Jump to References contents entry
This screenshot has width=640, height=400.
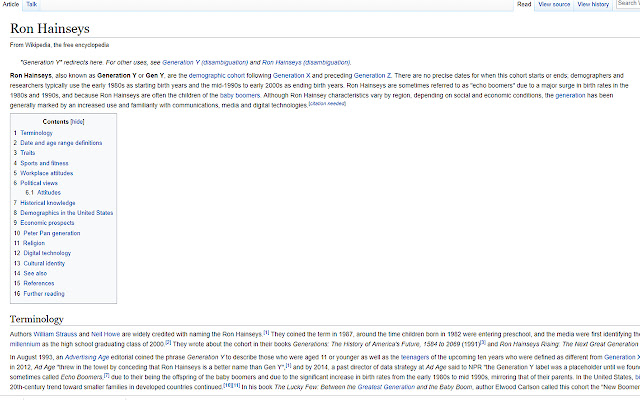tap(39, 283)
